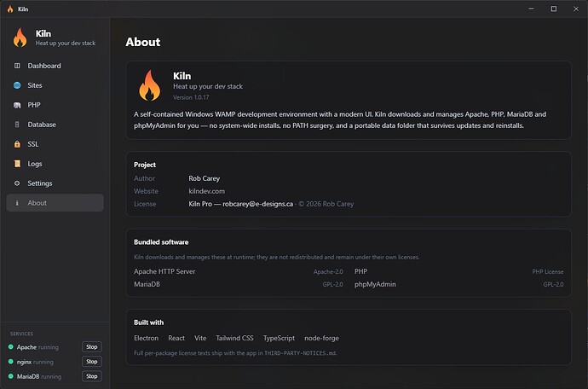Click Tailwind CSS in Built with list
The width and height of the screenshot is (588, 389).
[x=234, y=338]
